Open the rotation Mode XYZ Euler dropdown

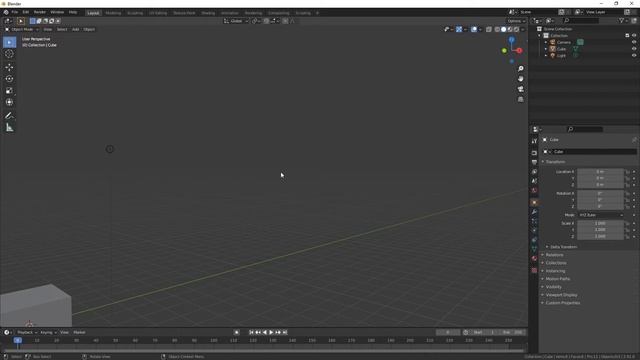coord(600,215)
